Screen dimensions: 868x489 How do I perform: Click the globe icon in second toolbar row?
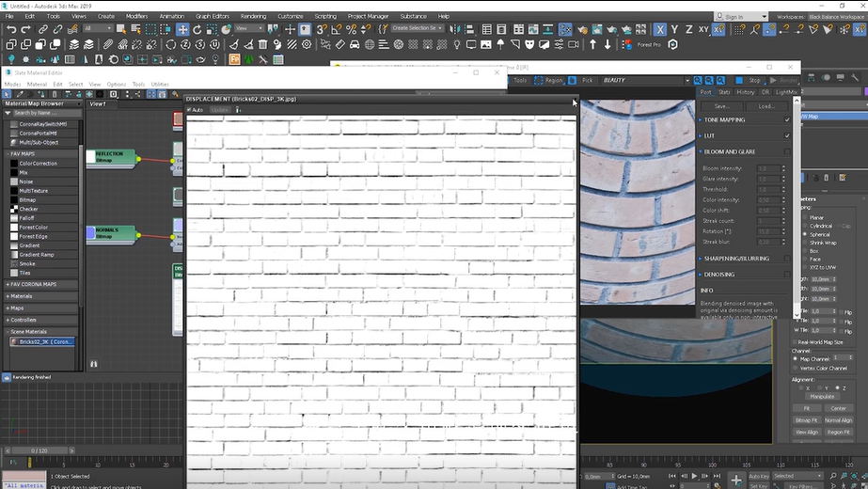pyautogui.click(x=370, y=44)
